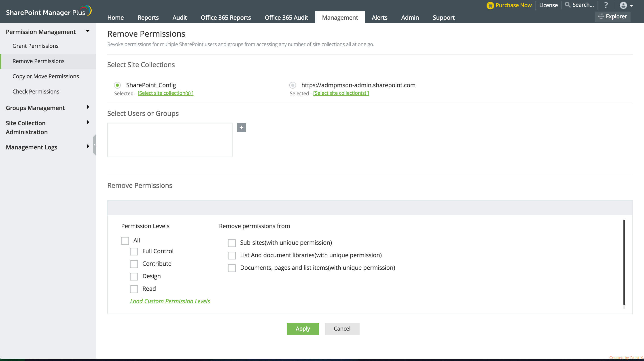Open help via question mark icon

tap(606, 5)
